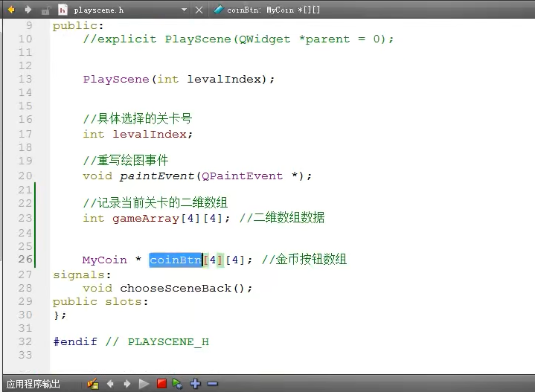Image resolution: width=535 pixels, height=392 pixels.
Task: Click QPaintEvent type on line 20
Action: [x=243, y=176]
